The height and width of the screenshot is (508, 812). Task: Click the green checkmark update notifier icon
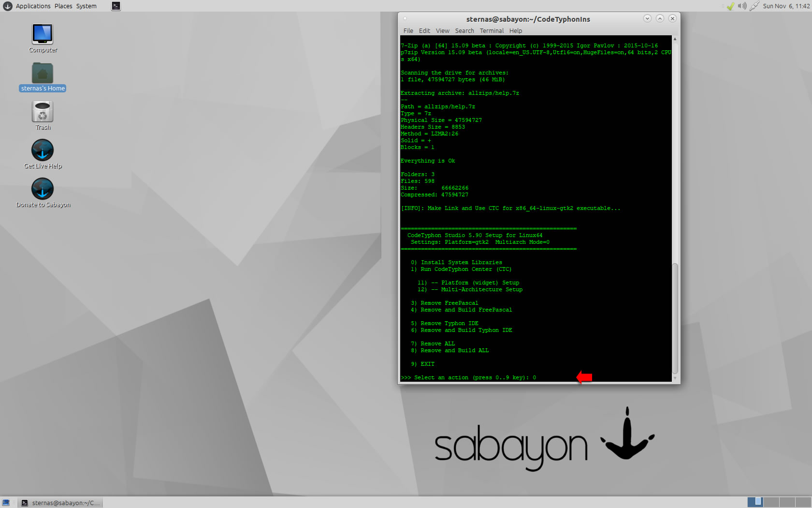pyautogui.click(x=730, y=6)
